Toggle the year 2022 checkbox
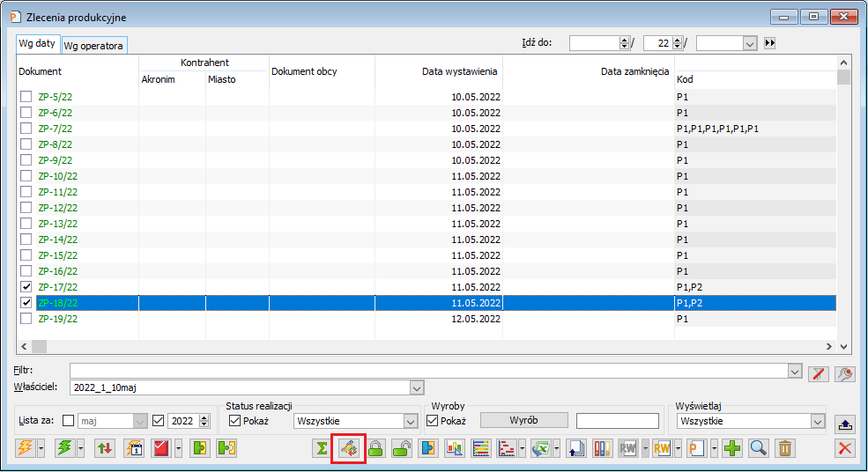The width and height of the screenshot is (868, 472). 159,421
